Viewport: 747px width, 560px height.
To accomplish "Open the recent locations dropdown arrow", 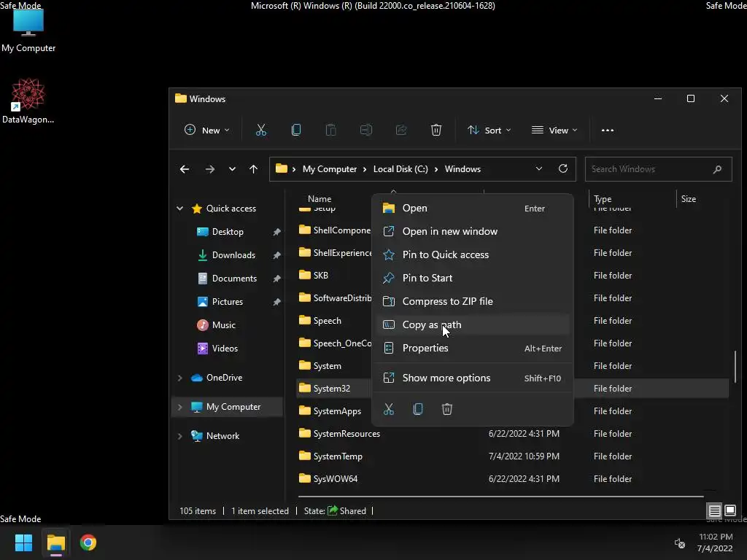I will pyautogui.click(x=232, y=169).
